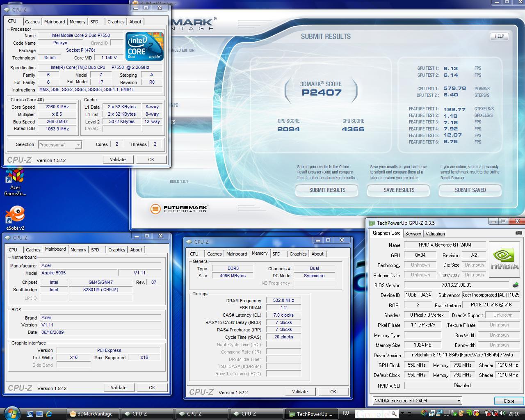Activate TechPowerUp GPU-Z taskbar button

point(311,414)
